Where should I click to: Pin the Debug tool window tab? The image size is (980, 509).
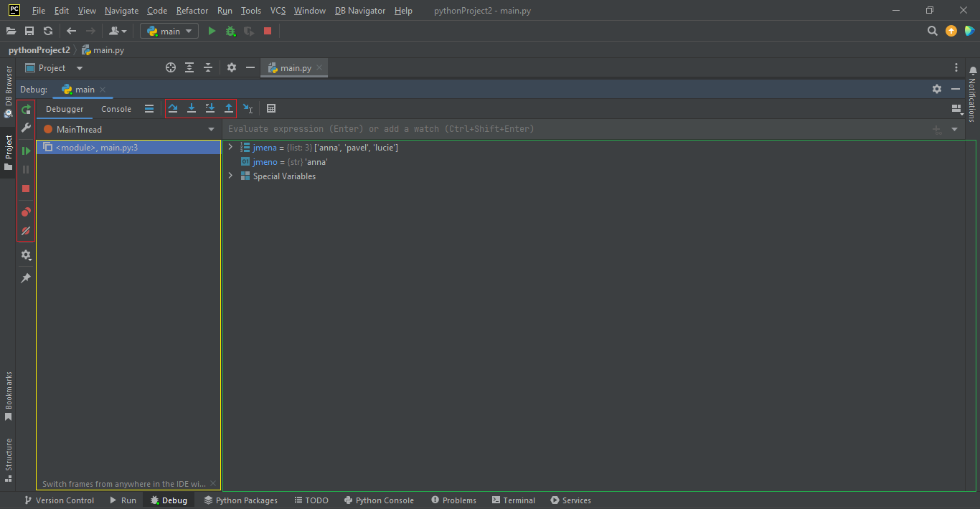coord(26,278)
